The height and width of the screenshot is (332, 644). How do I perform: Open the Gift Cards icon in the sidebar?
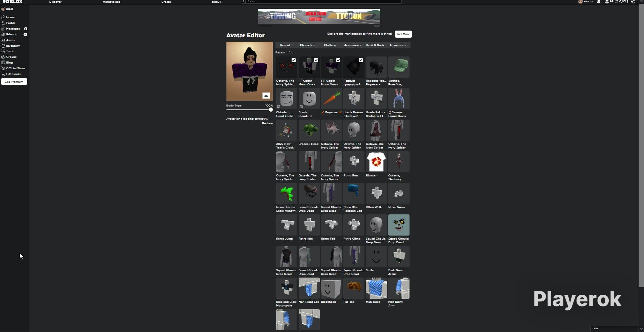[3, 74]
